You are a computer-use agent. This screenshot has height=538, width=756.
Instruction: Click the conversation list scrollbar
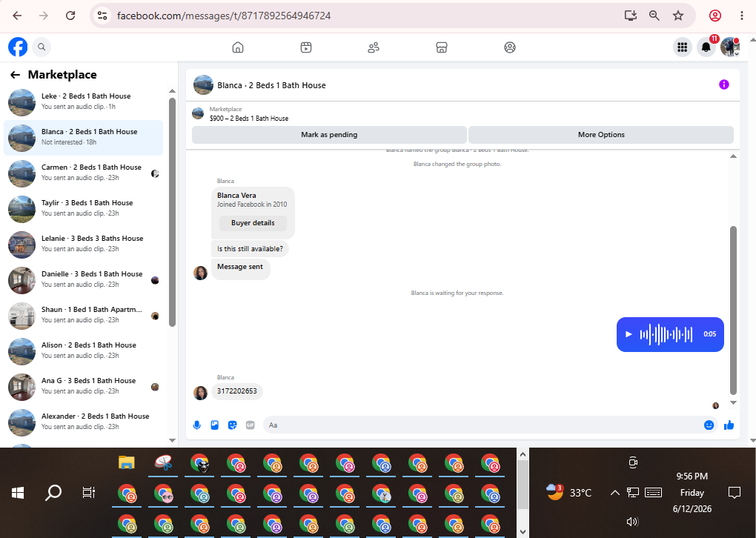[172, 212]
